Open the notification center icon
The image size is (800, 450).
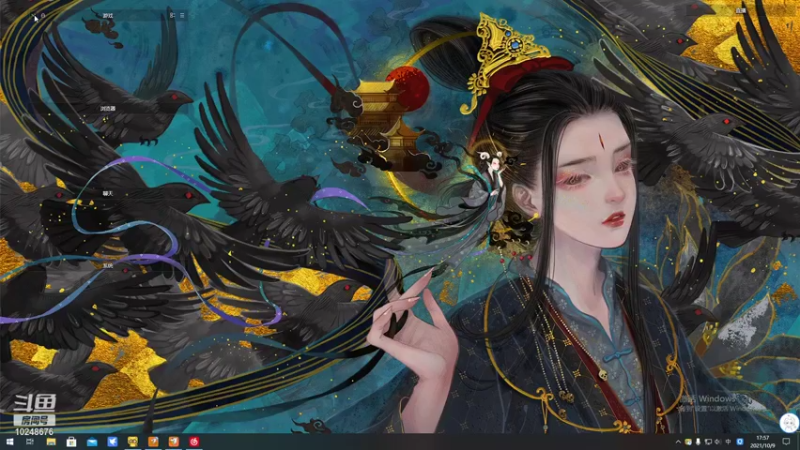[786, 442]
